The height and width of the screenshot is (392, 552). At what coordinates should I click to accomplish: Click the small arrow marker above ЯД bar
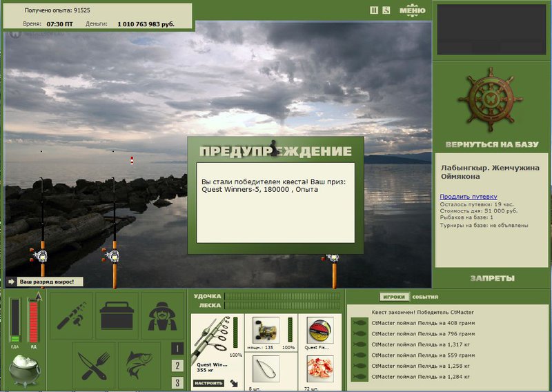click(x=39, y=296)
